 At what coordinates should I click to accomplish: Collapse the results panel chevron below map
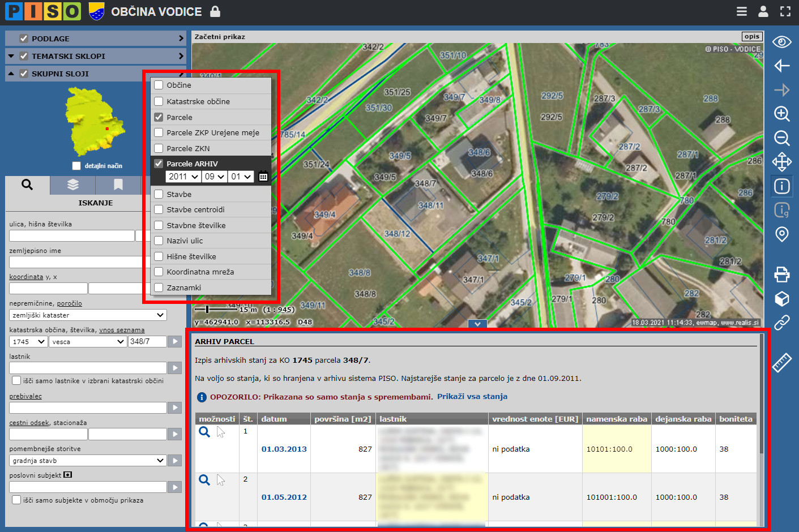point(478,324)
